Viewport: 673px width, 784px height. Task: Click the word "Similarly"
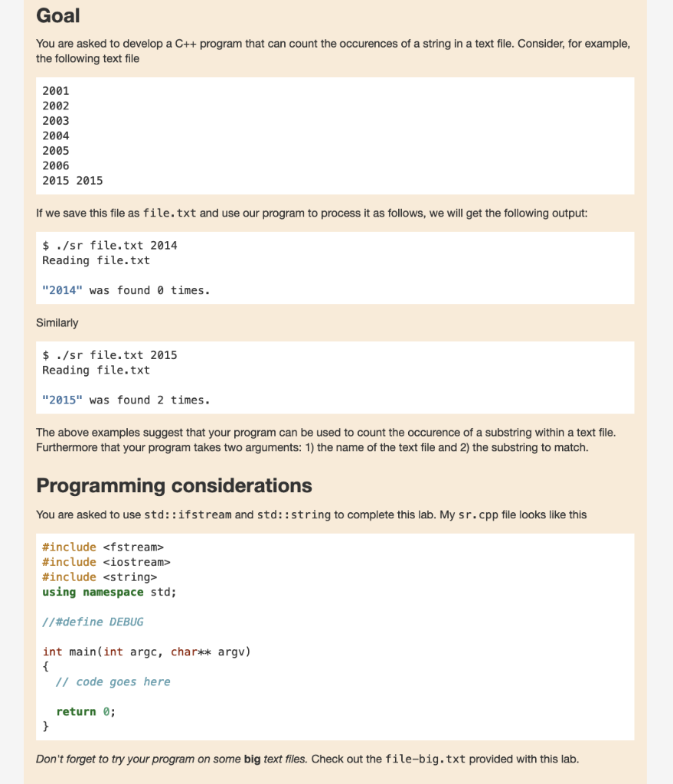pos(57,323)
